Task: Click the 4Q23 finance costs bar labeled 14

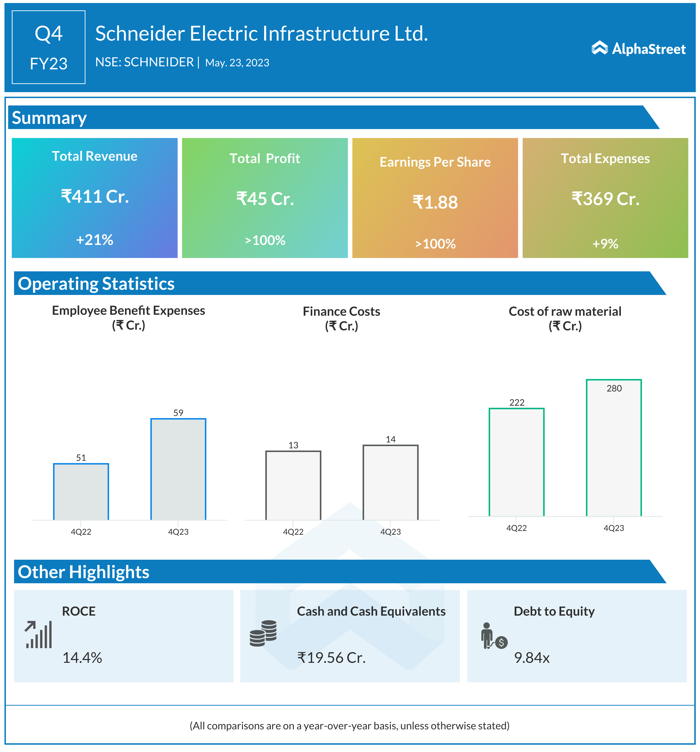Action: pos(390,482)
